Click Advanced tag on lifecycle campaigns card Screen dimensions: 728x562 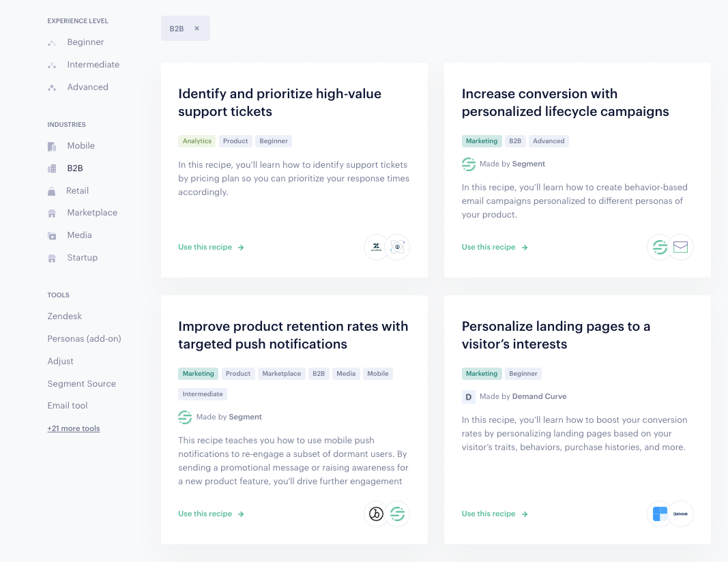[549, 141]
